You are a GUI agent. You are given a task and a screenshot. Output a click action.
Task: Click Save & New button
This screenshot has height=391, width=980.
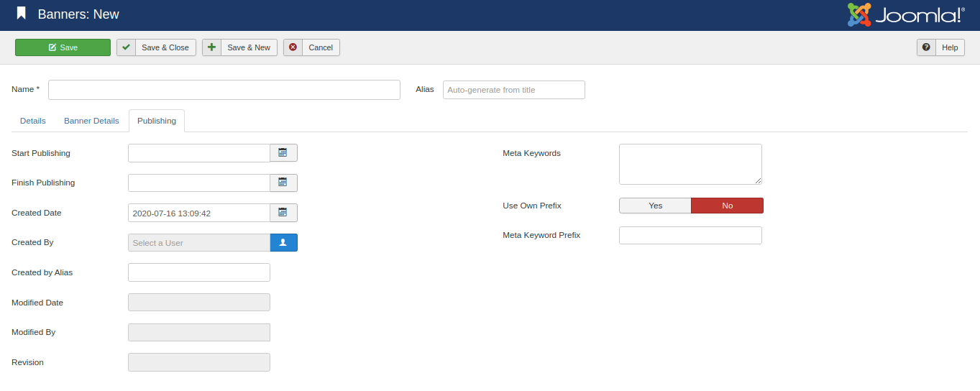pos(239,47)
